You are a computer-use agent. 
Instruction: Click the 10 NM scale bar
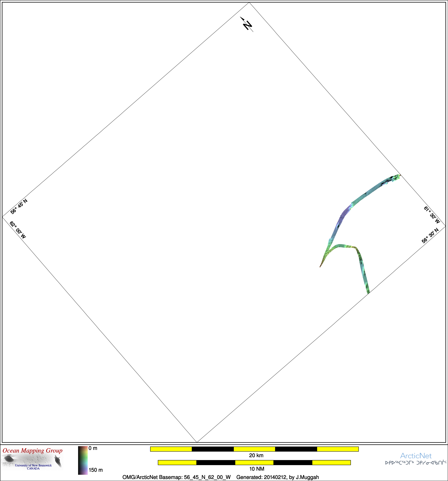pos(254,463)
